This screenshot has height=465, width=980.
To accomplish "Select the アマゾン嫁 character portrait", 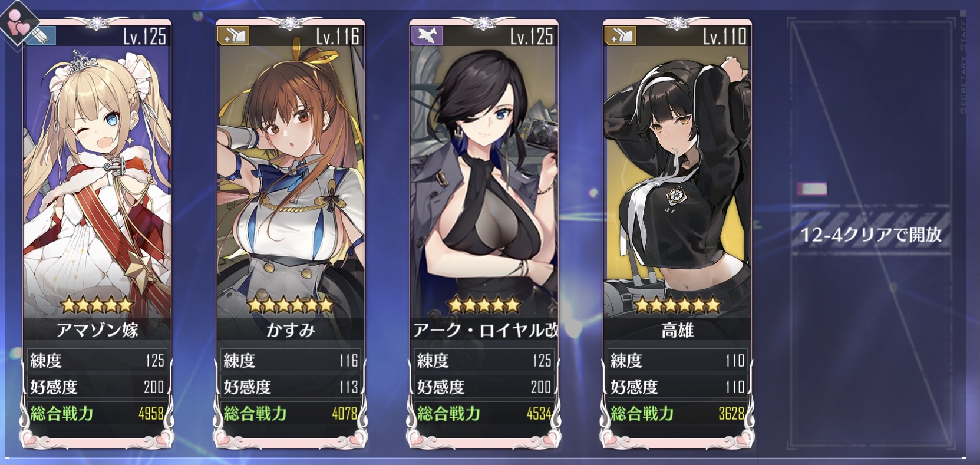I will point(97,171).
